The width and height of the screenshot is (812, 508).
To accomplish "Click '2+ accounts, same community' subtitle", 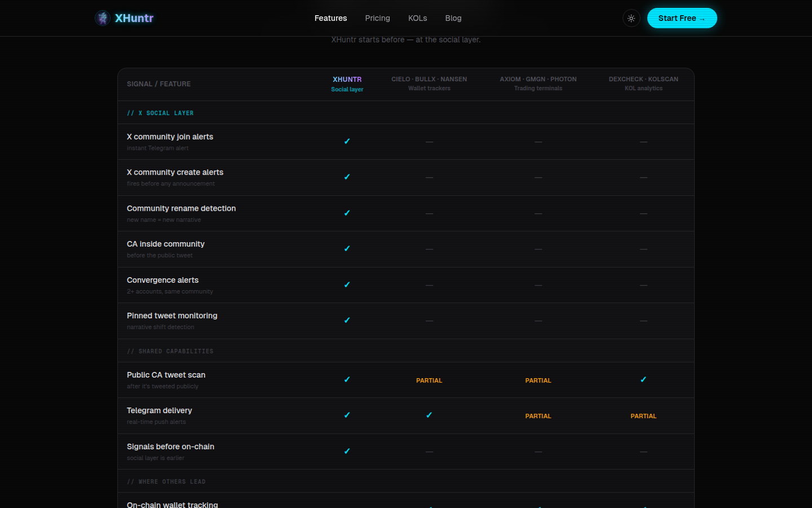I will (x=170, y=291).
